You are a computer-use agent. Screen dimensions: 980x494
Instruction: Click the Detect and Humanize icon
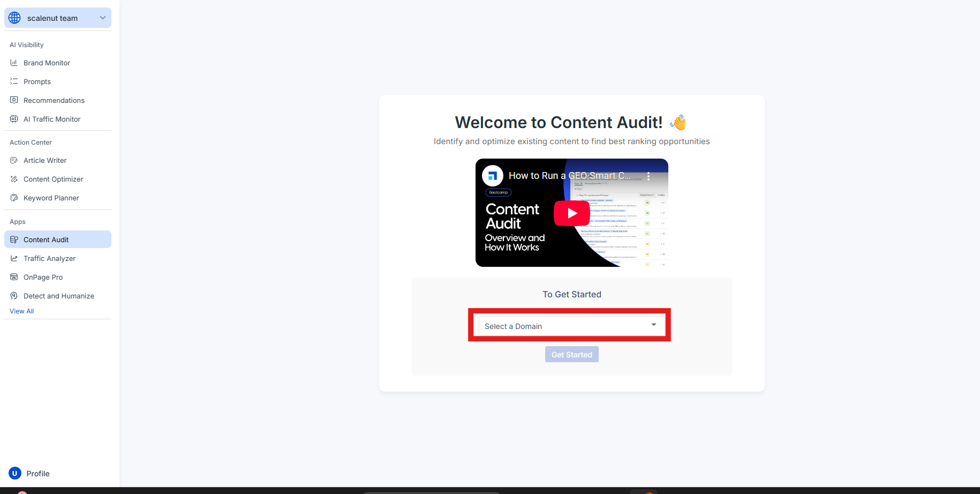(14, 296)
